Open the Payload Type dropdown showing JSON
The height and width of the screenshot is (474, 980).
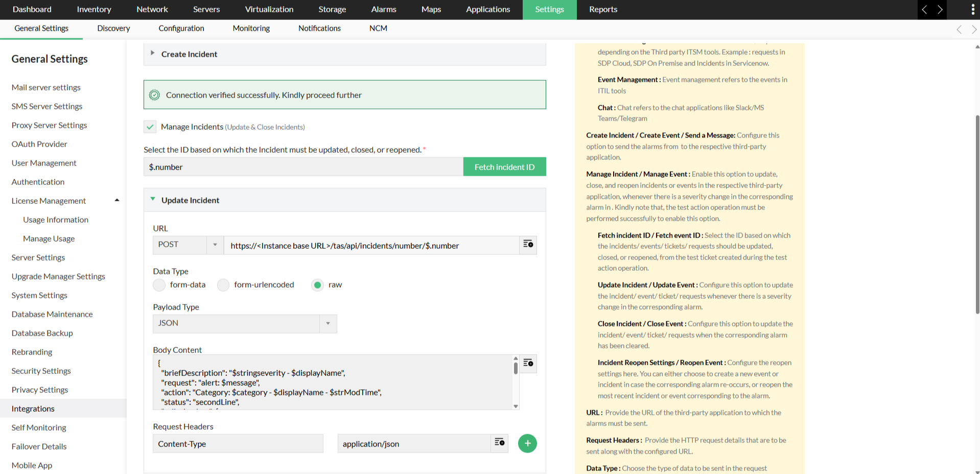coord(328,323)
